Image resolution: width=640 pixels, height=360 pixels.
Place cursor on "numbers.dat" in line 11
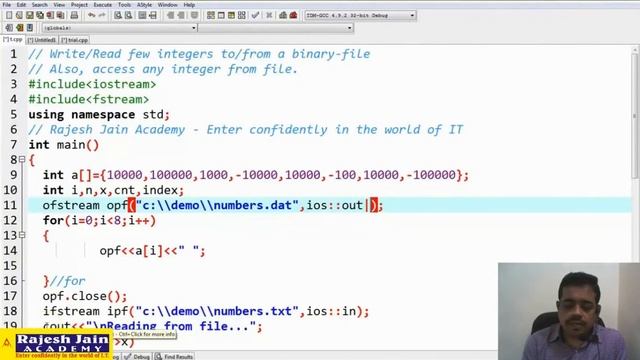click(252, 205)
